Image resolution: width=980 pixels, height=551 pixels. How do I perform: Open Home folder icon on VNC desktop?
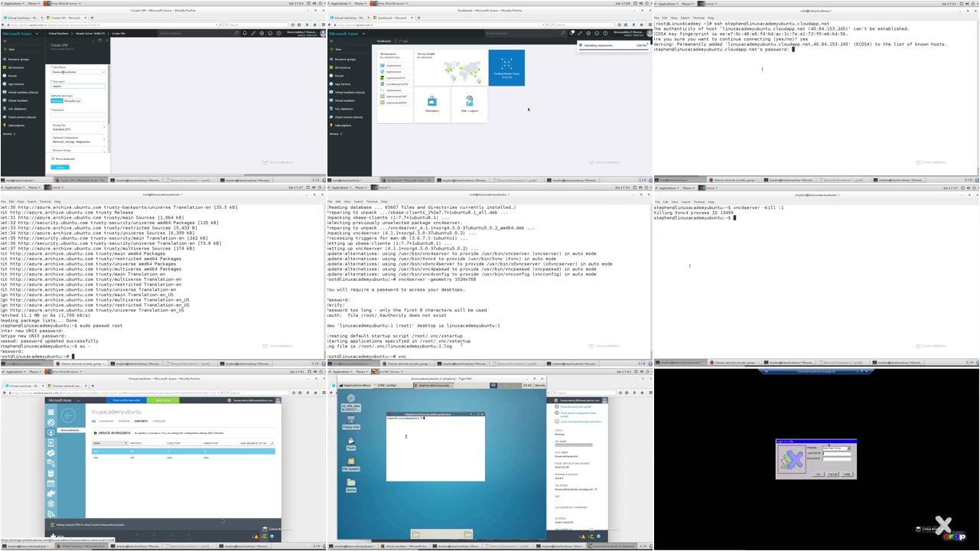point(350,484)
